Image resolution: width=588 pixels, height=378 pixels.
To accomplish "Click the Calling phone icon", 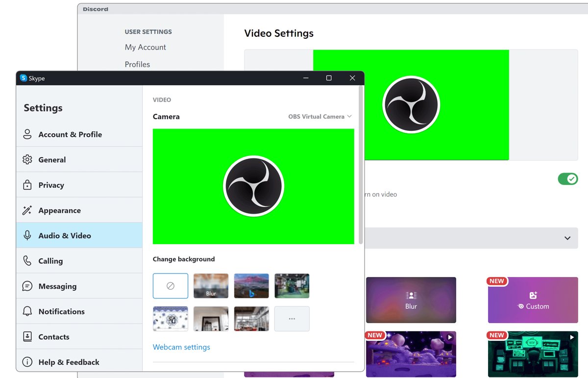I will pyautogui.click(x=27, y=261).
